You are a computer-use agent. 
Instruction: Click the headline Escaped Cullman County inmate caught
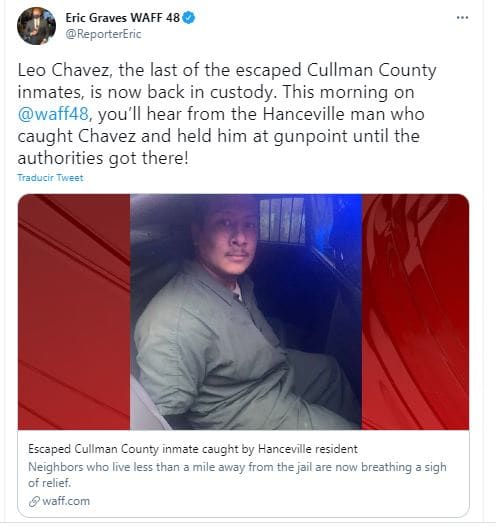(193, 449)
